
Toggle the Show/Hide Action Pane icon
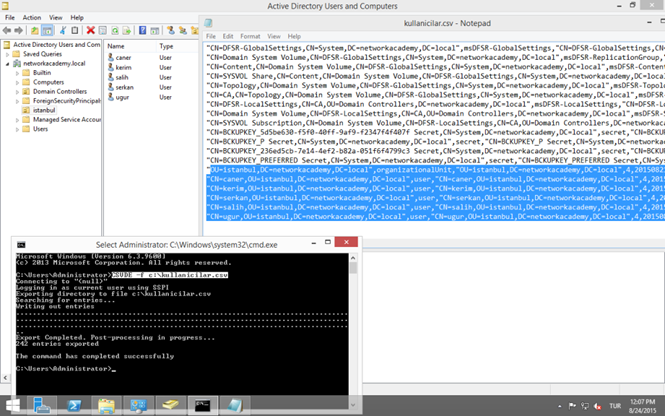pyautogui.click(x=155, y=31)
